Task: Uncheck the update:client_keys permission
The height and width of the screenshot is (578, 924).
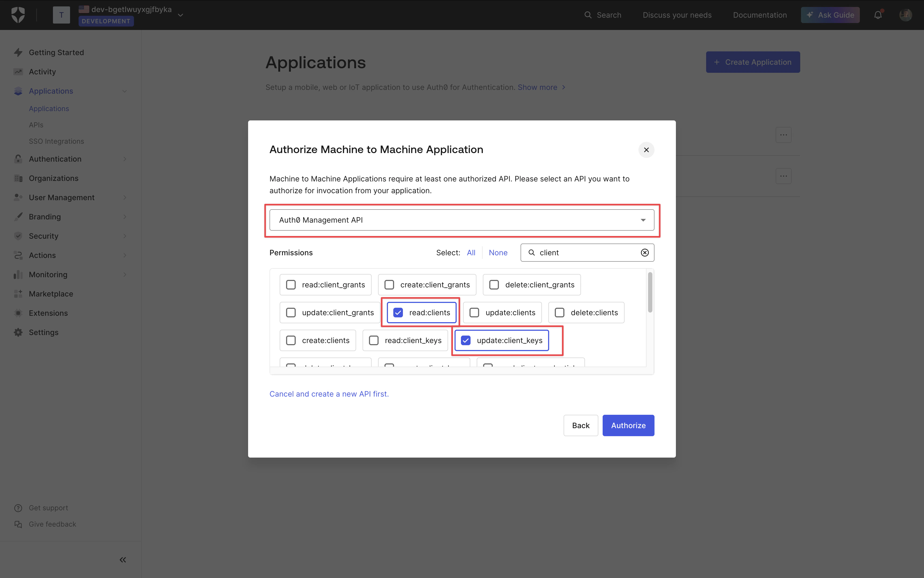Action: [465, 341]
